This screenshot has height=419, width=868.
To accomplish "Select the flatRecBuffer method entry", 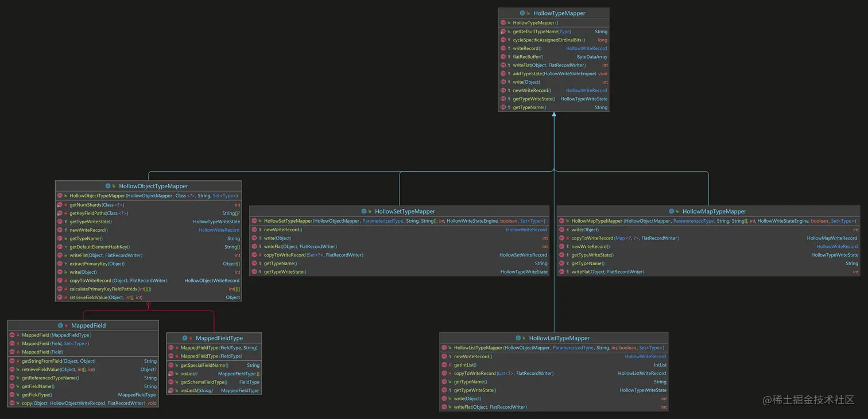I will [528, 56].
